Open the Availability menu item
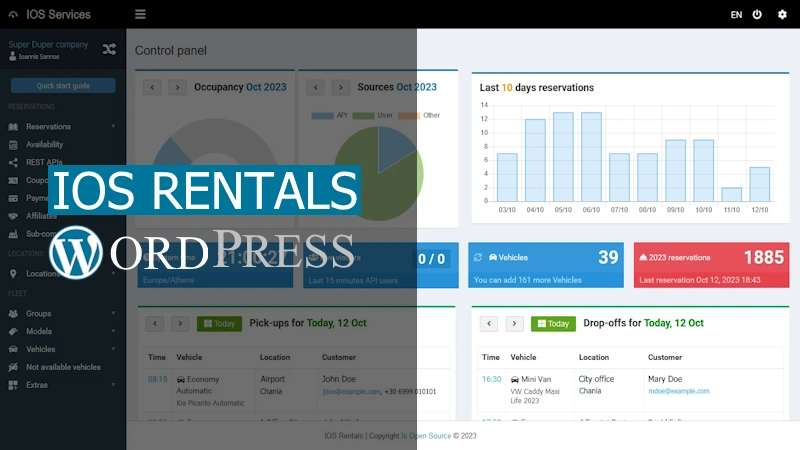This screenshot has width=800, height=450. [x=45, y=144]
